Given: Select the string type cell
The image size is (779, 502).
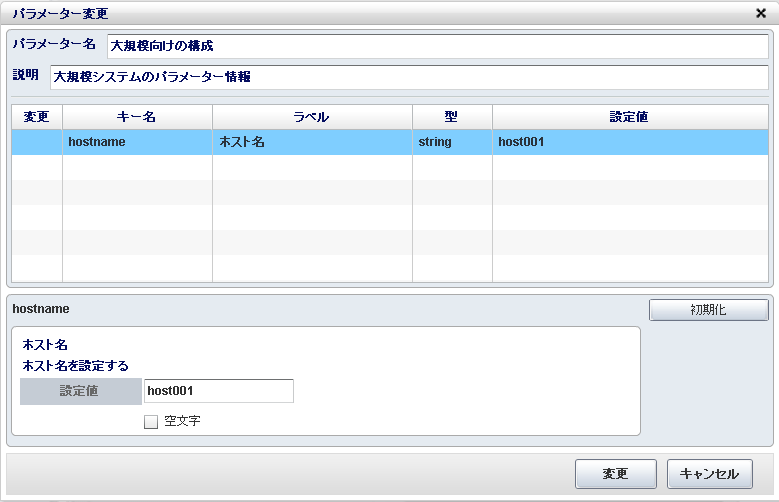Looking at the screenshot, I should pyautogui.click(x=452, y=142).
